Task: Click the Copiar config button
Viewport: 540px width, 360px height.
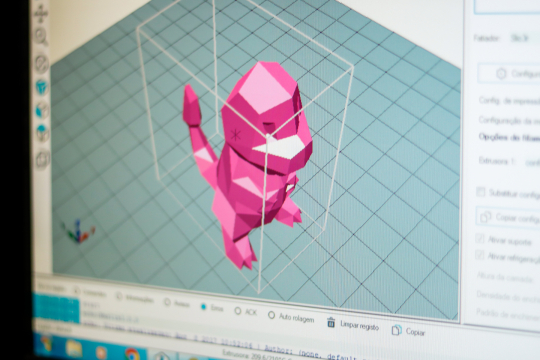Action: (x=508, y=217)
